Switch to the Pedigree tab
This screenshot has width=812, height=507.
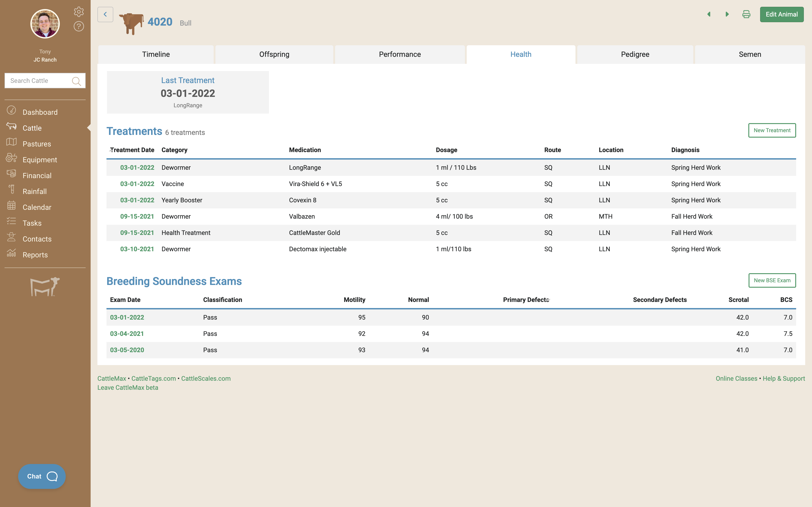click(635, 54)
